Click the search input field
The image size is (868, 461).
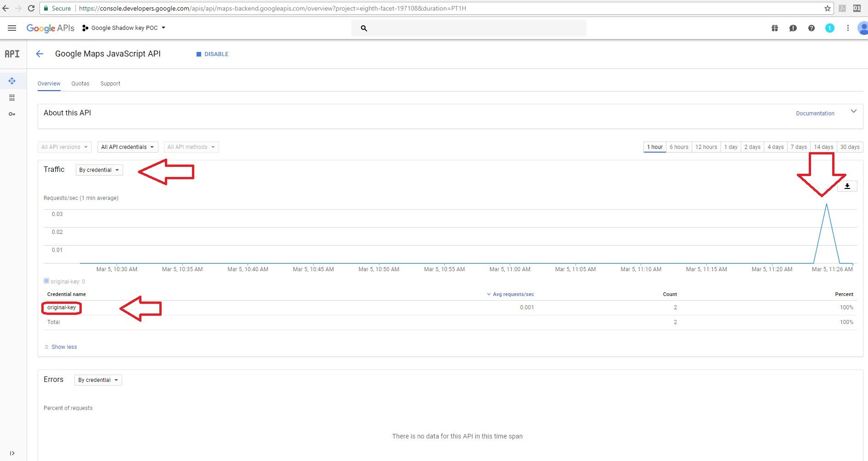[469, 28]
